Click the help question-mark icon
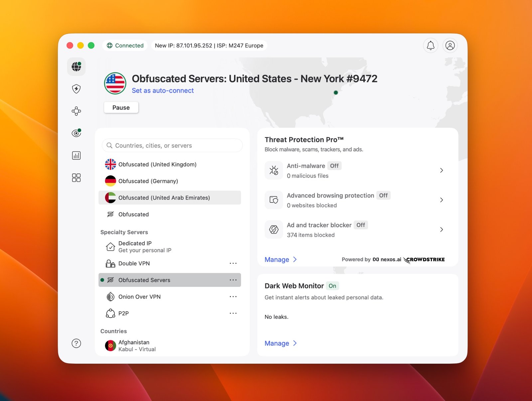Image resolution: width=532 pixels, height=401 pixels. [x=76, y=343]
